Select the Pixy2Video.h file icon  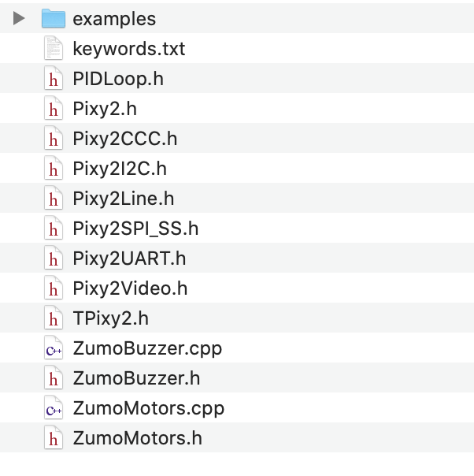[x=53, y=288]
